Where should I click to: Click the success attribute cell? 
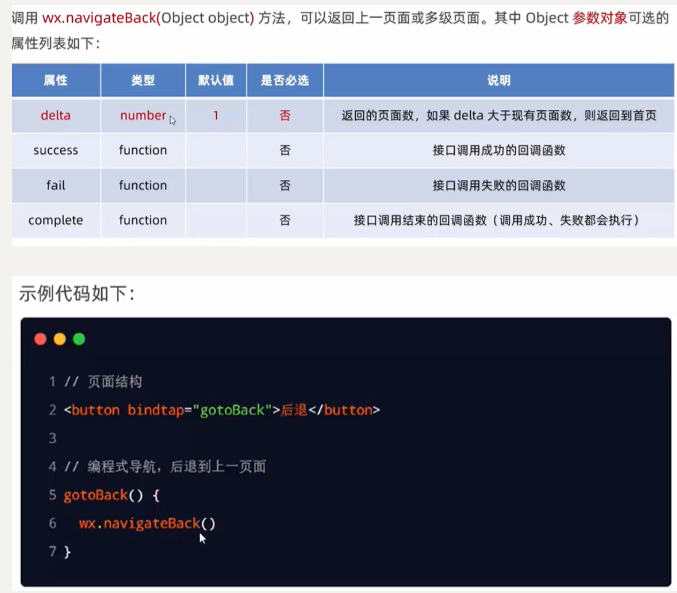[56, 150]
